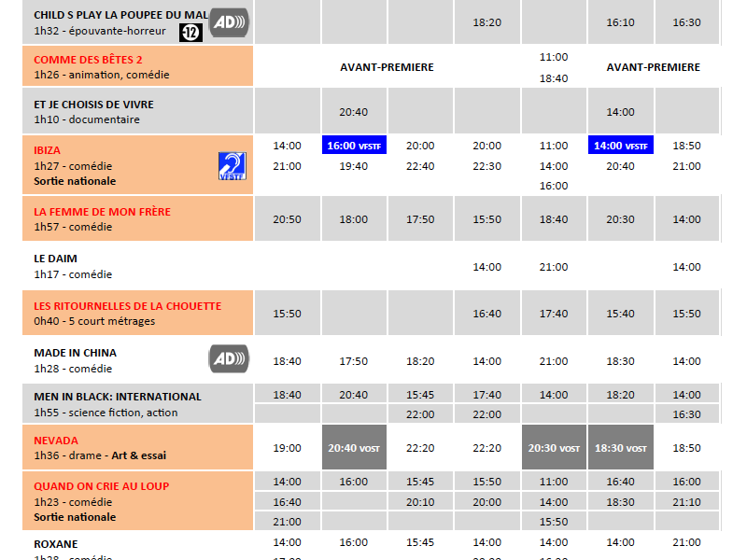Select 20:40 showtime for Et je choisis de vivre

[353, 112]
